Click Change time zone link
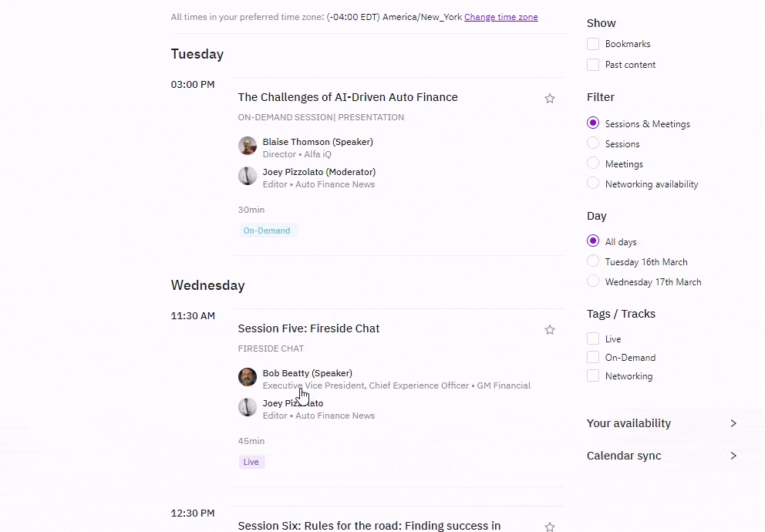 (501, 17)
